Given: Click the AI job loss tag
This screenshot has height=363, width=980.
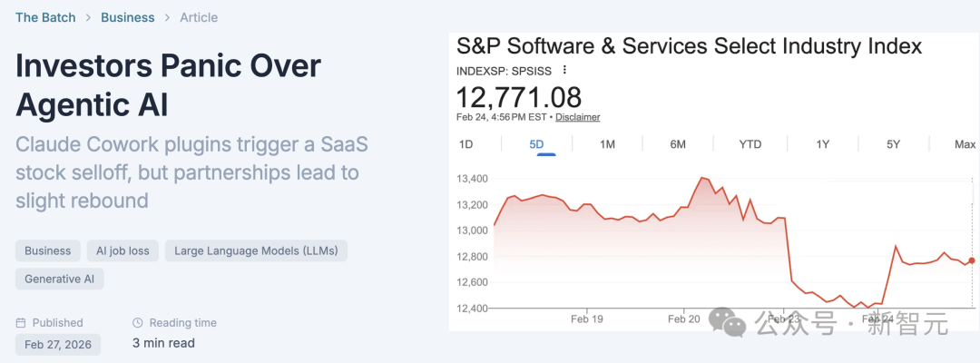Looking at the screenshot, I should point(122,250).
